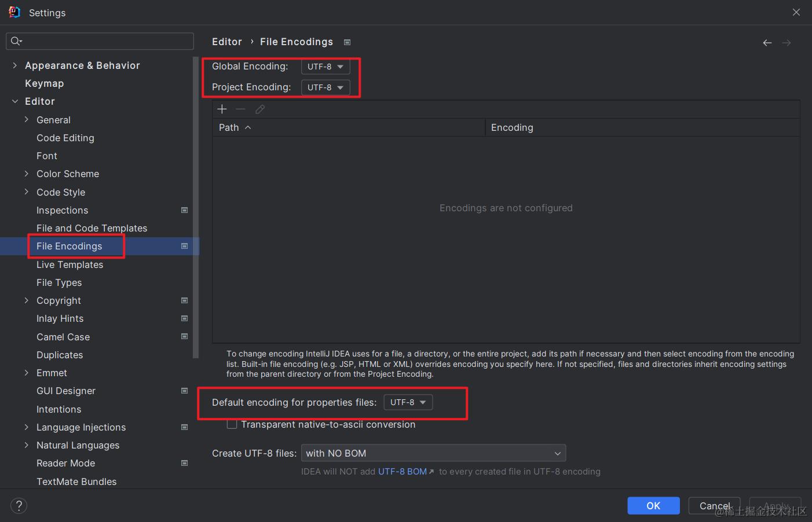The width and height of the screenshot is (812, 522).
Task: Expand the Color Scheme node chevron
Action: pyautogui.click(x=26, y=174)
